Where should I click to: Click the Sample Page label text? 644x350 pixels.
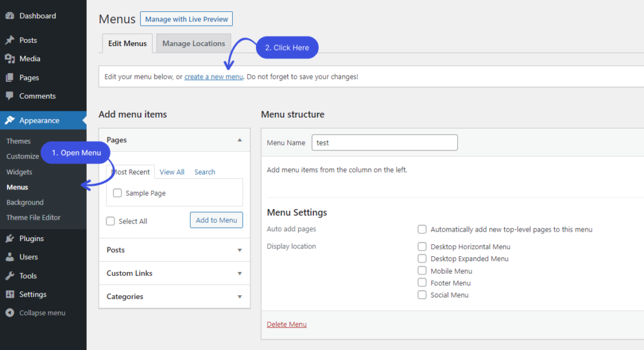145,193
